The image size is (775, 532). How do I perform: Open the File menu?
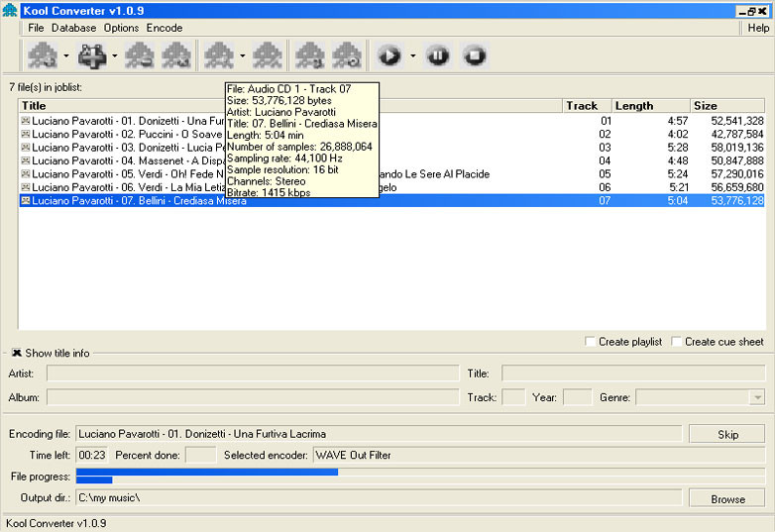(36, 28)
